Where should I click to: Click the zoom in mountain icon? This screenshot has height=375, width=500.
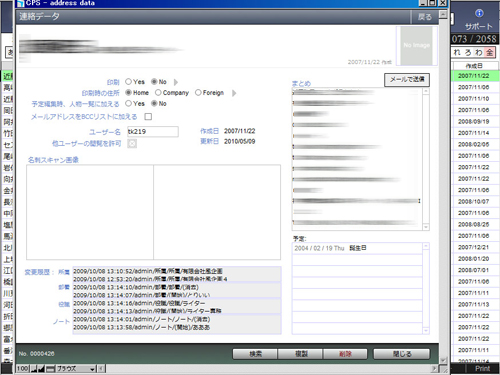(x=41, y=369)
